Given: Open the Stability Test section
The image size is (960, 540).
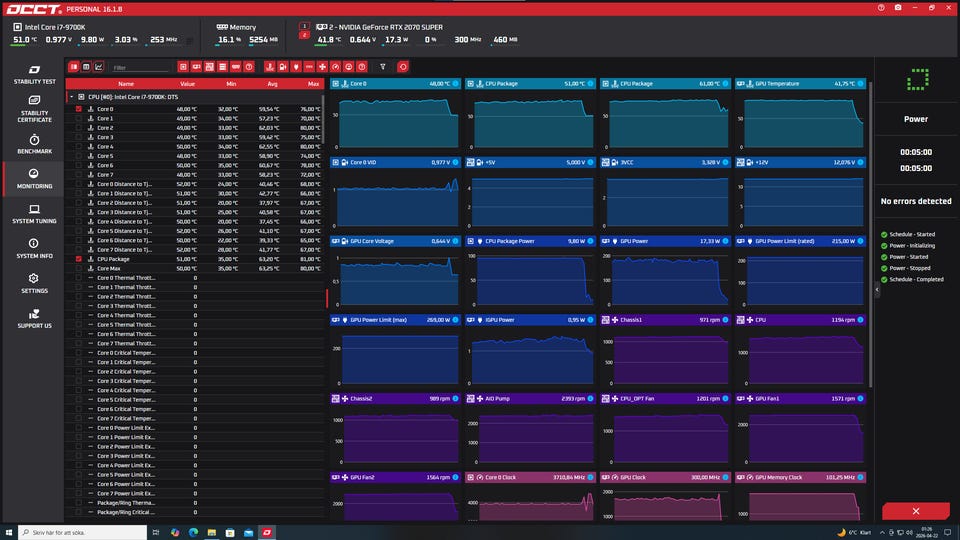Looking at the screenshot, I should (34, 72).
